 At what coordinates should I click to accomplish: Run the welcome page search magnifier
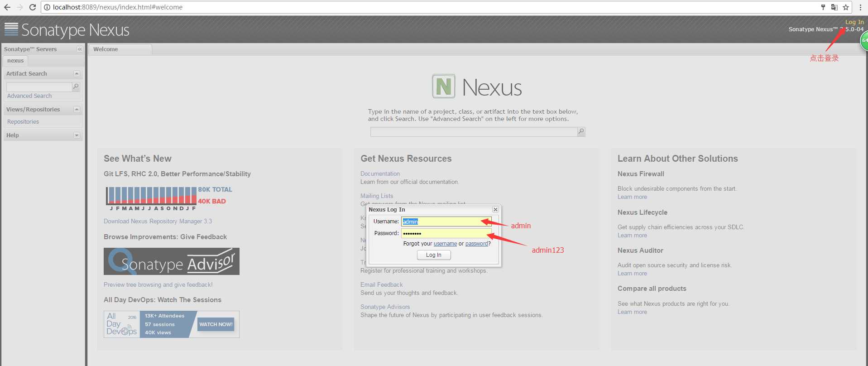coord(581,132)
